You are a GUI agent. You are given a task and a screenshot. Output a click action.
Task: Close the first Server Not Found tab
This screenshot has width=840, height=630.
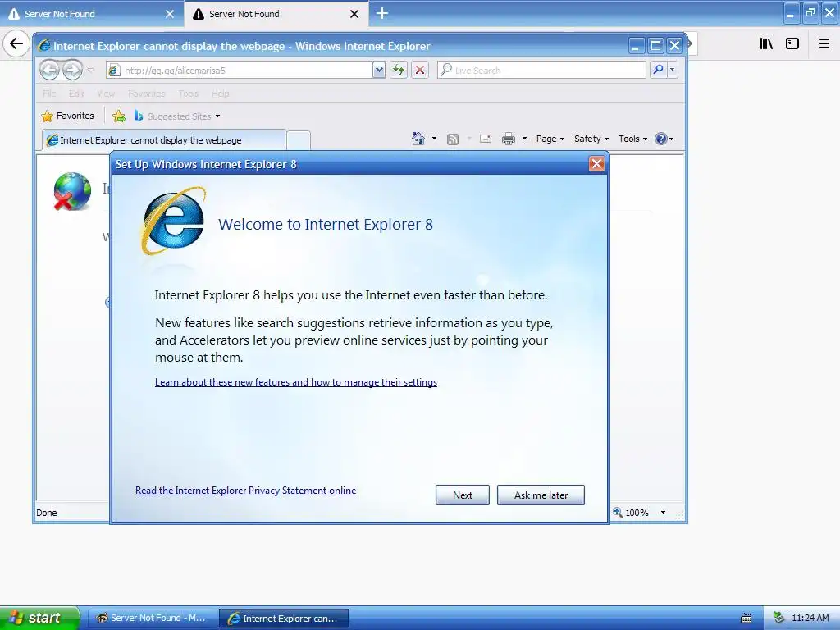click(170, 14)
